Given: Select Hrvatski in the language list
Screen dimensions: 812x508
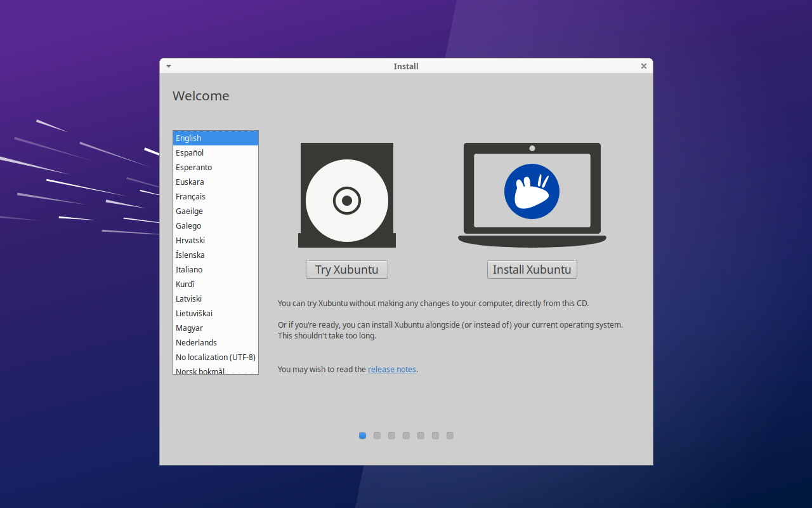Looking at the screenshot, I should 216,241.
